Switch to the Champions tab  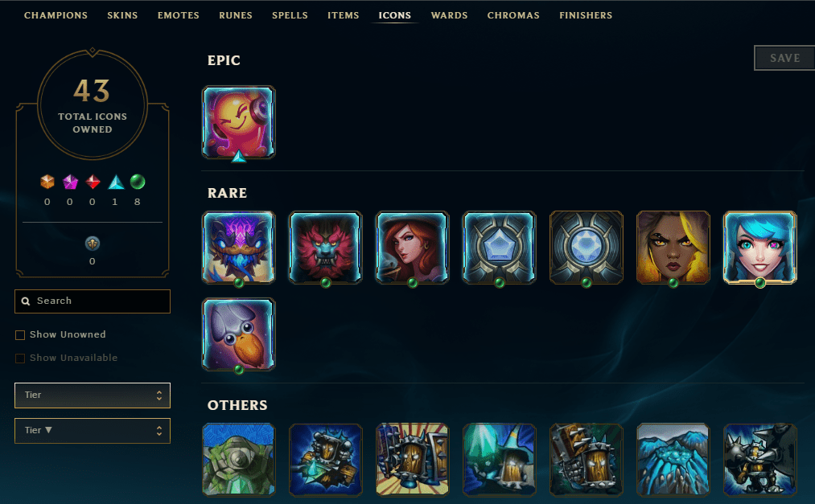(x=56, y=15)
